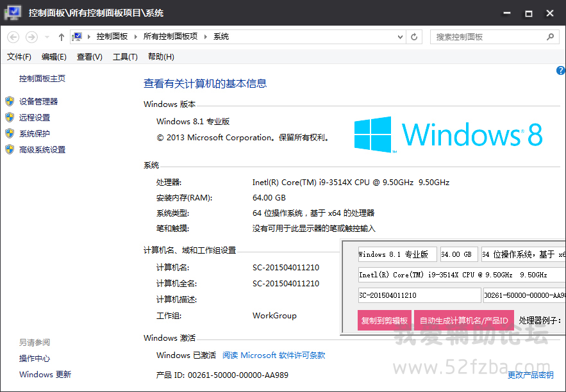Image resolution: width=566 pixels, height=392 pixels.
Task: Refresh the address bar view
Action: tap(414, 37)
